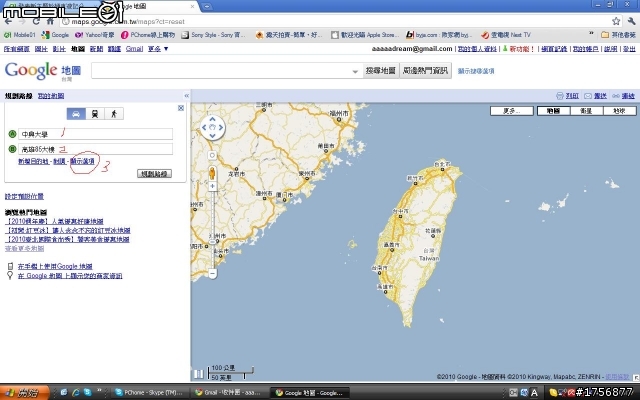
Task: Pan the map up with the arrow
Action: pos(212,119)
